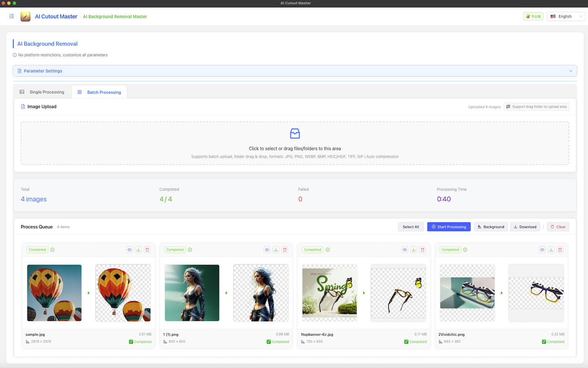Click the upload inbox icon in the drop area

[295, 133]
